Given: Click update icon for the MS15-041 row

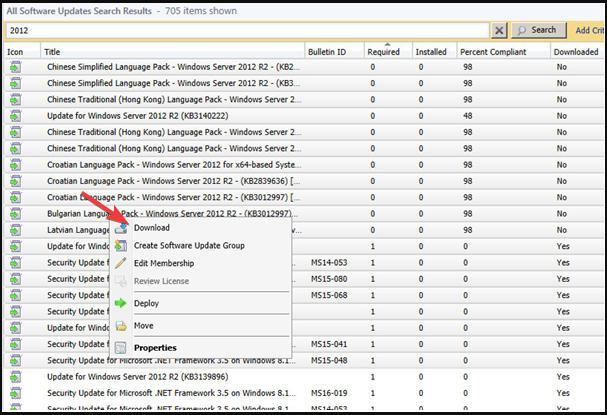Looking at the screenshot, I should coord(15,344).
